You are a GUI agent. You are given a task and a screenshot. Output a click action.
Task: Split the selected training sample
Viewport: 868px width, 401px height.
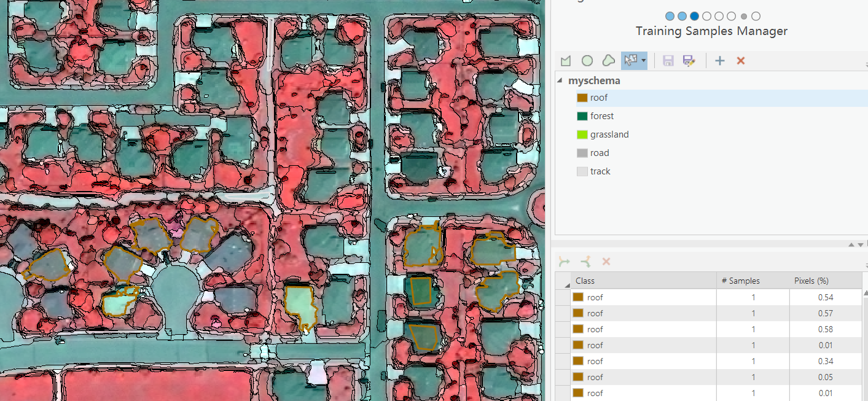585,262
